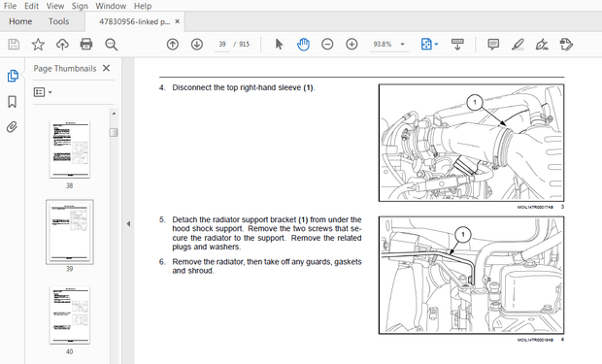Image resolution: width=602 pixels, height=364 pixels.
Task: Click step 4 text 'Disconnect the top right-hand sleeve'
Action: pos(244,87)
